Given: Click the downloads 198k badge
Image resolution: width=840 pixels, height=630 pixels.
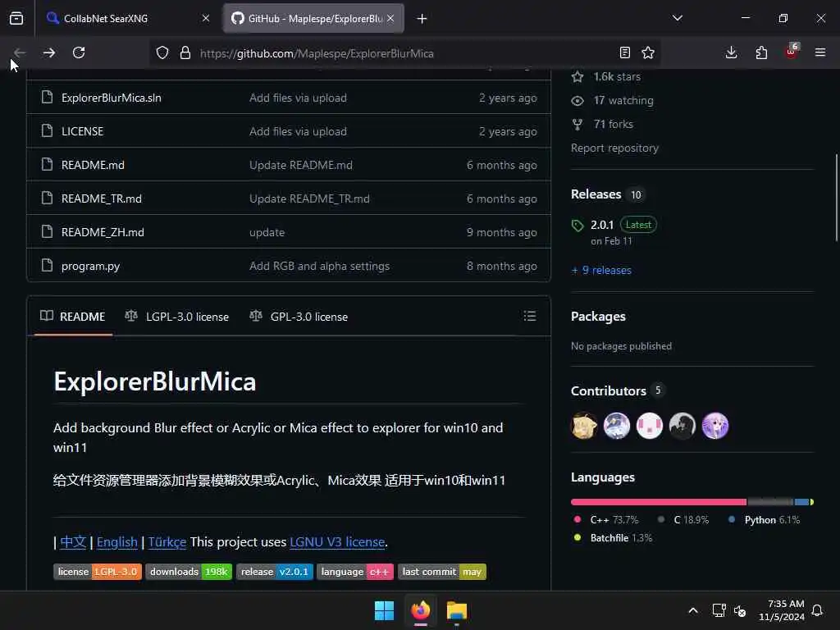Looking at the screenshot, I should coord(189,572).
